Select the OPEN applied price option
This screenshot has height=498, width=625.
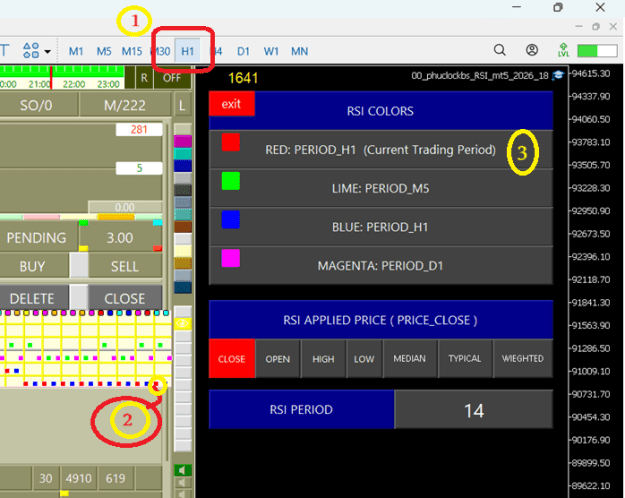[x=277, y=359]
